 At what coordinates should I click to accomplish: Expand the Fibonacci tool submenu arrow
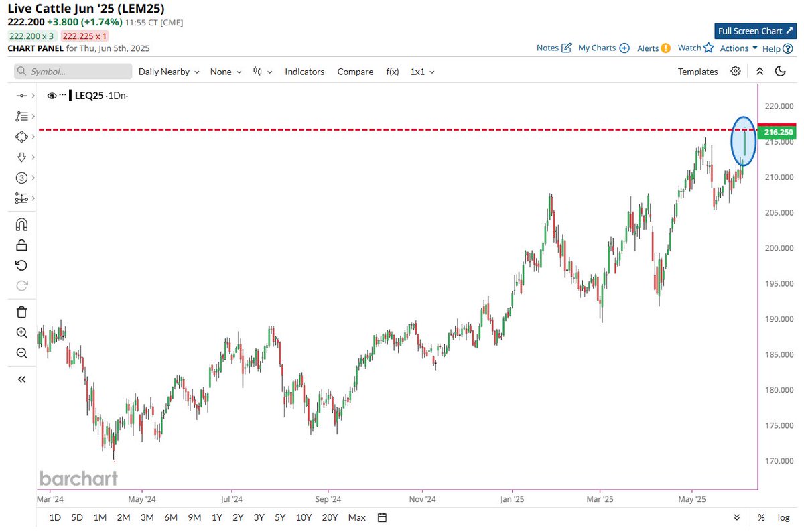coord(32,117)
